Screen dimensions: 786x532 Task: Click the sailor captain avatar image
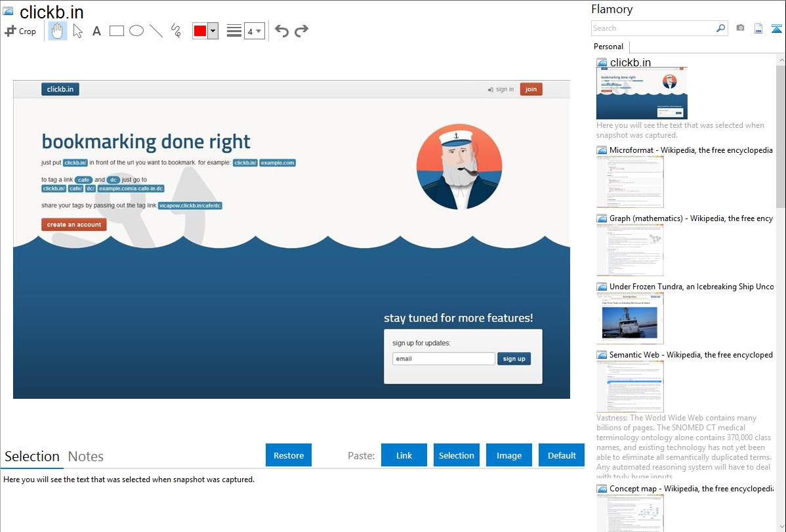coord(459,167)
